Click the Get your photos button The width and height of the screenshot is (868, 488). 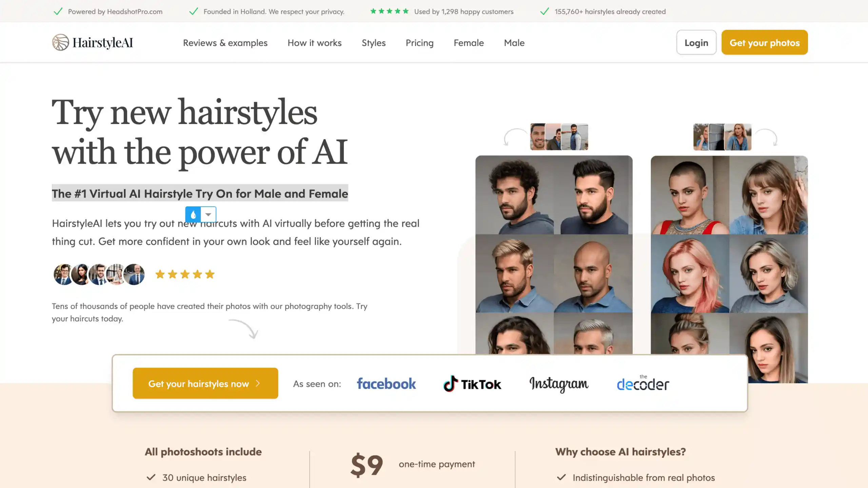pos(764,42)
